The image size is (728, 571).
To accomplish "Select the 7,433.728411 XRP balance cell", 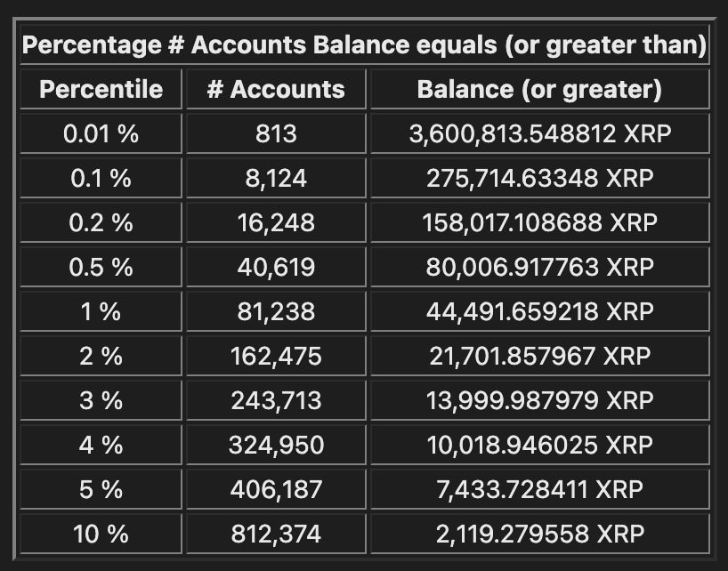I will (540, 489).
